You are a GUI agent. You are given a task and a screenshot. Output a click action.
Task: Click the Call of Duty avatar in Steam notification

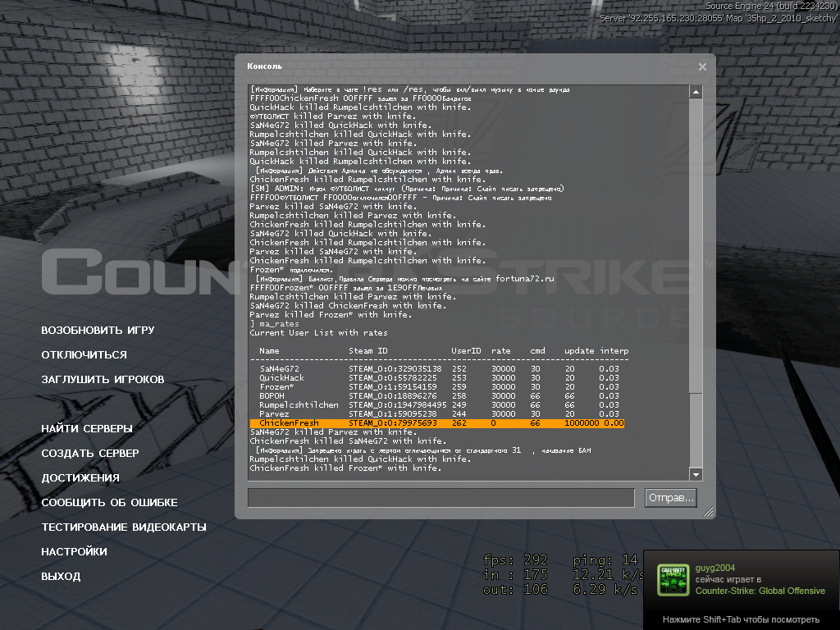tap(673, 580)
